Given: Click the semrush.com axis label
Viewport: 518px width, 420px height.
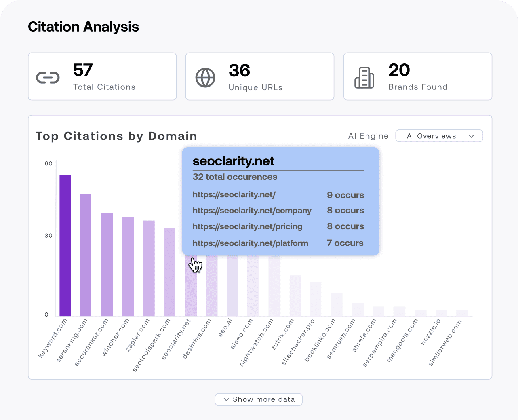Looking at the screenshot, I should 341,339.
